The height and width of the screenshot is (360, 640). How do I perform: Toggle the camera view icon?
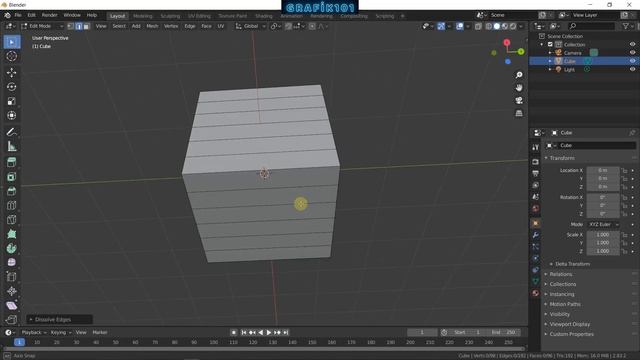(x=519, y=100)
